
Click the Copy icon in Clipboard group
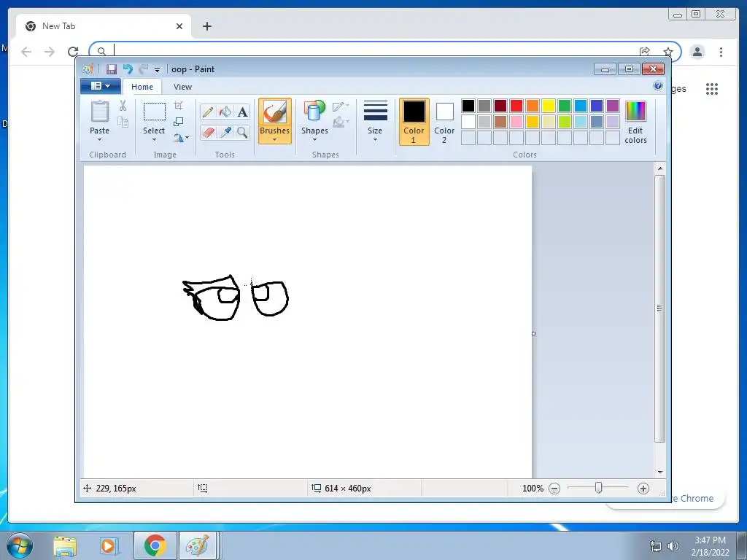[x=123, y=122]
